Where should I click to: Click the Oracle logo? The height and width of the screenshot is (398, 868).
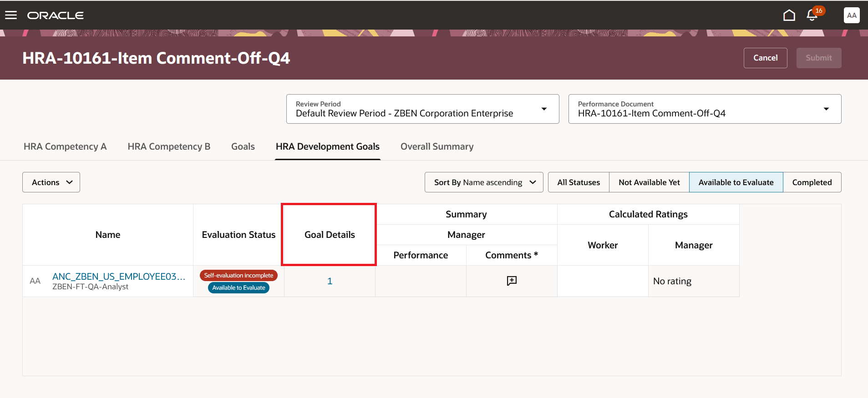(x=56, y=15)
